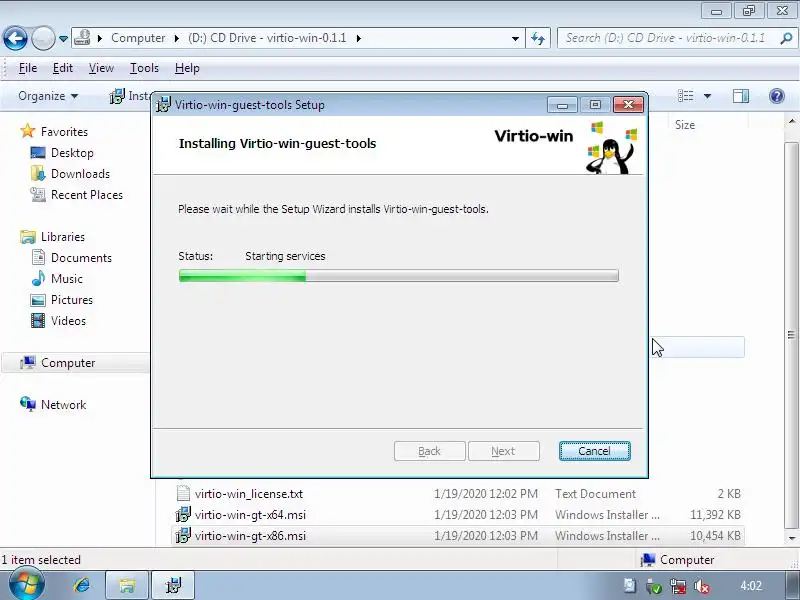The image size is (800, 600).
Task: Click the installer icon of virtio-win-gt-x64.msi
Action: pos(183,514)
